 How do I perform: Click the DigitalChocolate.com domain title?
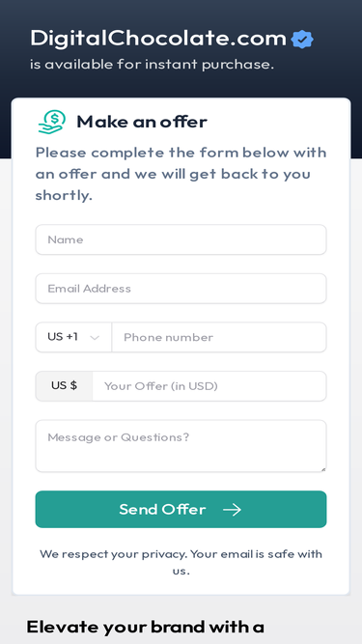point(158,39)
